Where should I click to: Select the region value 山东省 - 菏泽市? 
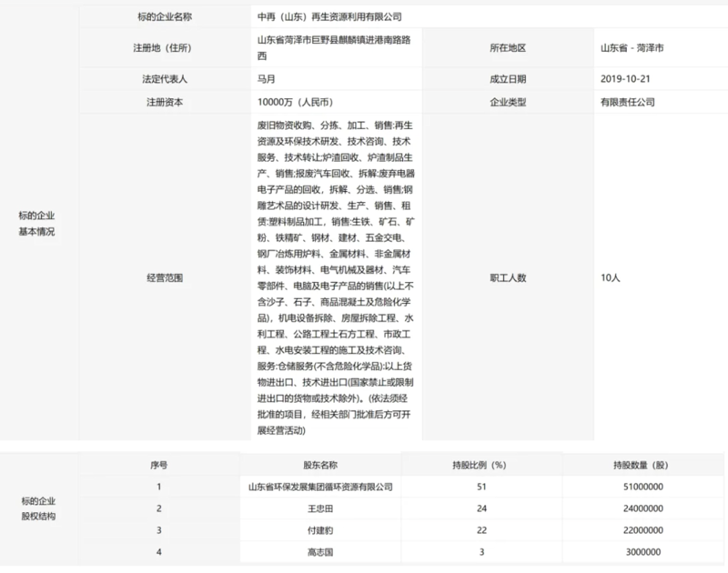point(632,48)
